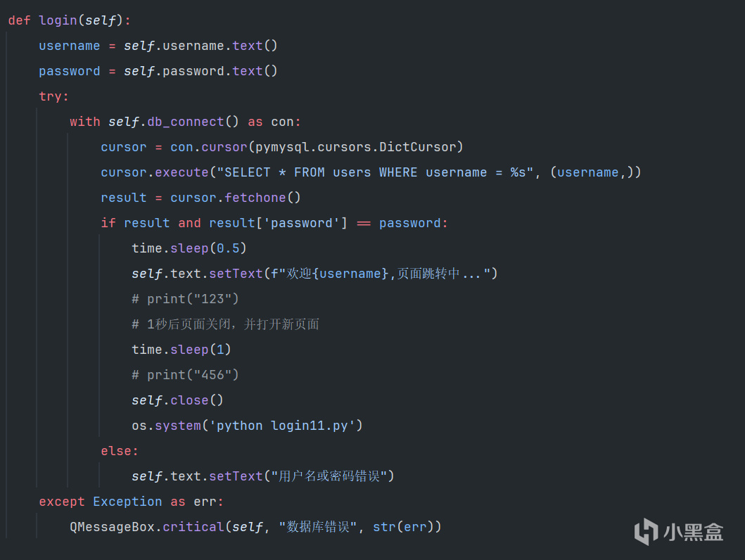Click the self.close() call
Screen dimensions: 745x560
(x=177, y=400)
